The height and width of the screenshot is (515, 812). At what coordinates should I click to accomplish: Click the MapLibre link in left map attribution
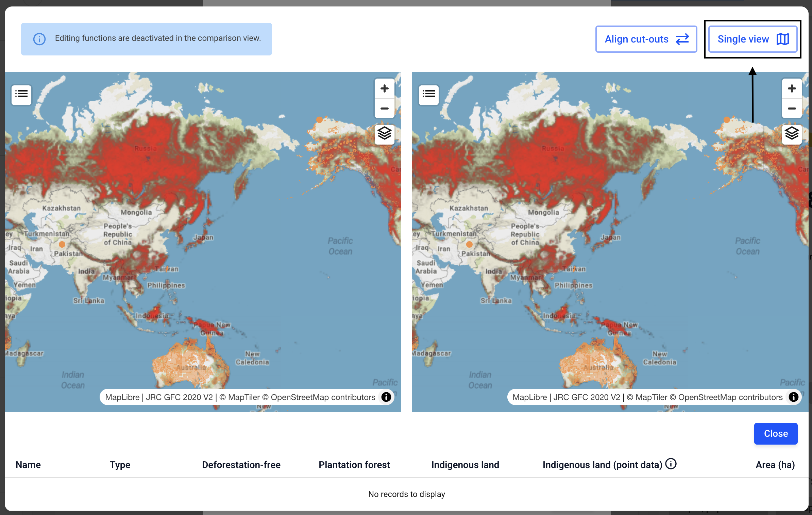(x=122, y=397)
